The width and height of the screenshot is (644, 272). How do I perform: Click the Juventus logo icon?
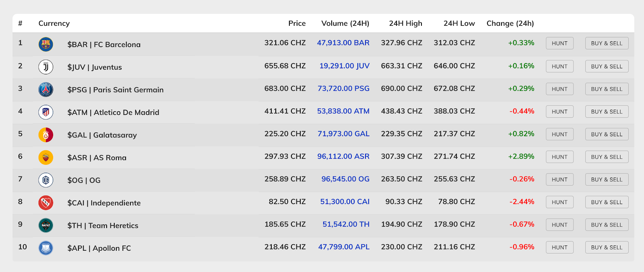point(46,67)
